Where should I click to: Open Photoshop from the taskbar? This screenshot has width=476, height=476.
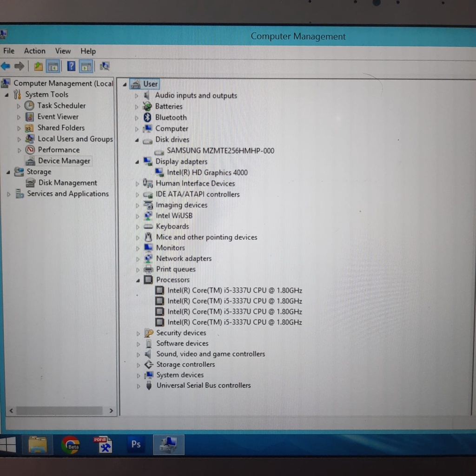[x=136, y=444]
